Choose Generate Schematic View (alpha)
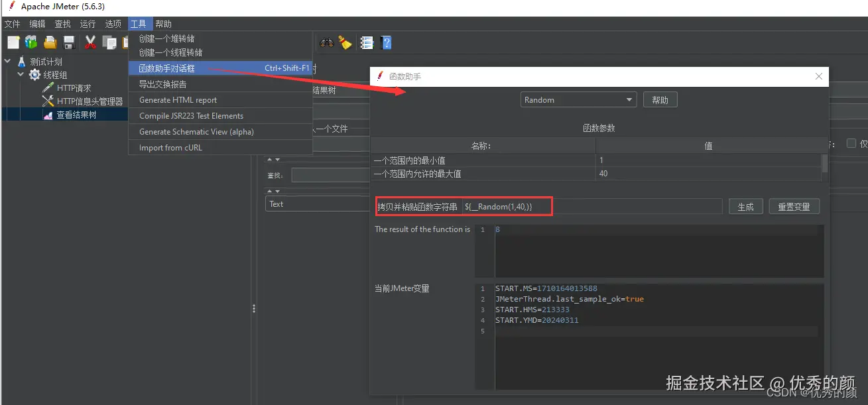This screenshot has height=405, width=868. point(220,132)
